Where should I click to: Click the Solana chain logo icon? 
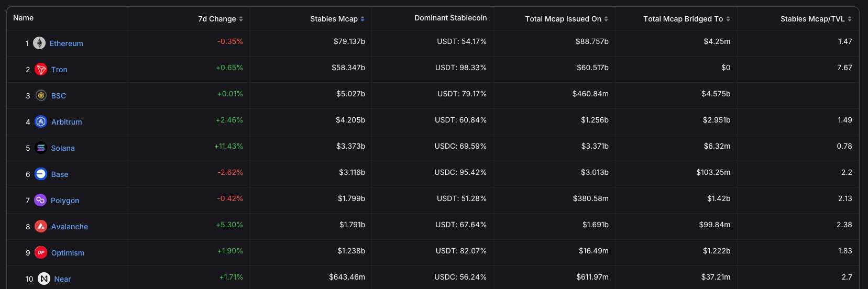pos(41,148)
